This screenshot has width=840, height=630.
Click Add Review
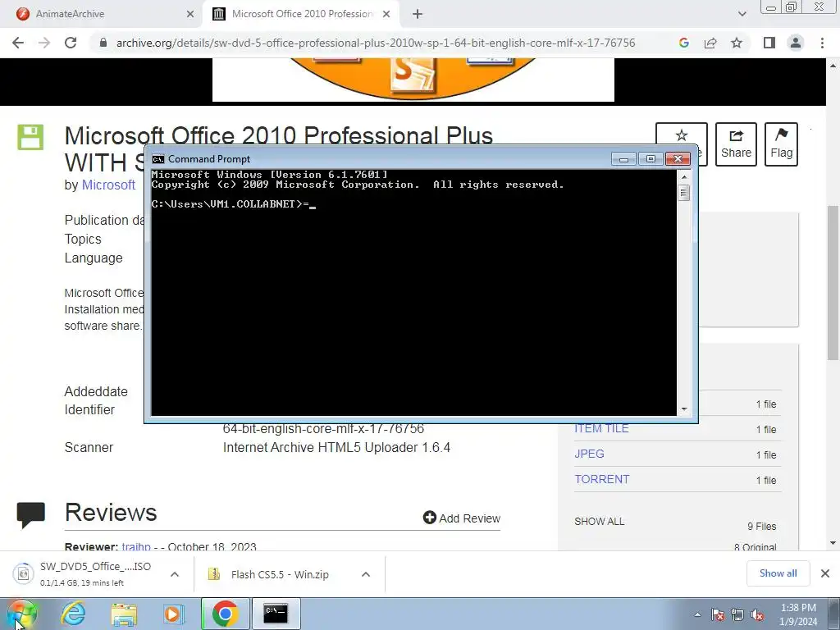coord(462,518)
